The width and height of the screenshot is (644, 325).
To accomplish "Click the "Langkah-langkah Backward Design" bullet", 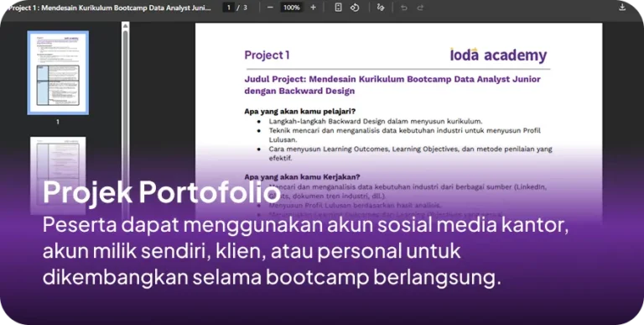I will (x=376, y=121).
